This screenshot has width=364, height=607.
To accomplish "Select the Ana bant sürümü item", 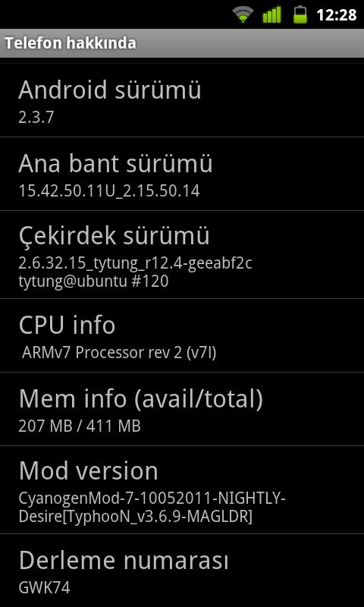I will click(x=182, y=174).
